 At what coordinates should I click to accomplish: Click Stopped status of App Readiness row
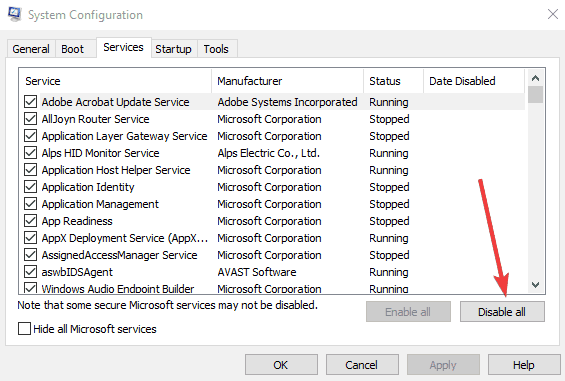389,221
